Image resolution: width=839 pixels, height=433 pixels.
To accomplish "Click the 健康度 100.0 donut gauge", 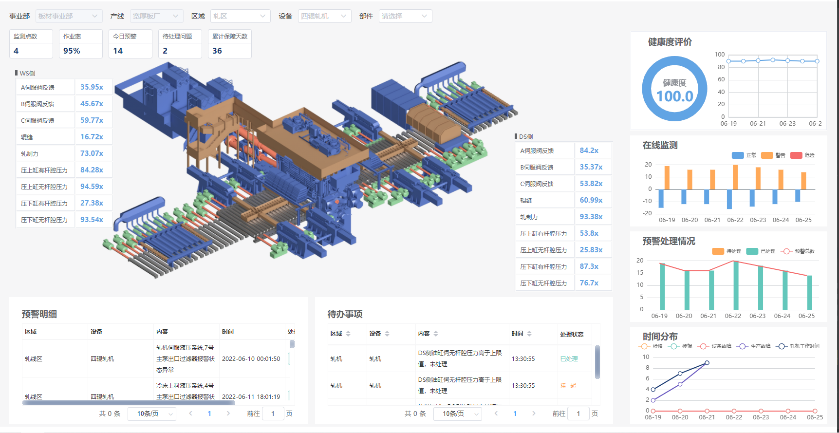I will (674, 90).
